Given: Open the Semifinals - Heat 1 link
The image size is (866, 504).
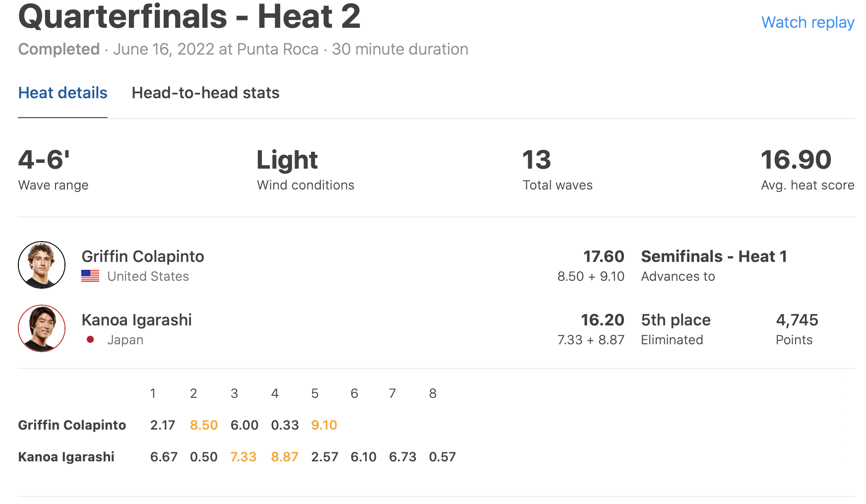Looking at the screenshot, I should pyautogui.click(x=714, y=256).
